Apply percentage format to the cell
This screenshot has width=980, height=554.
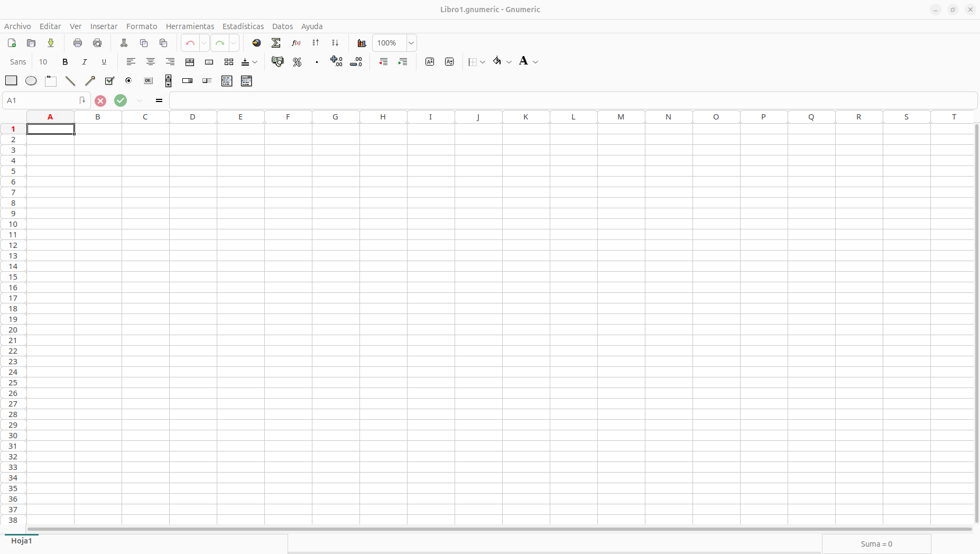(x=297, y=62)
